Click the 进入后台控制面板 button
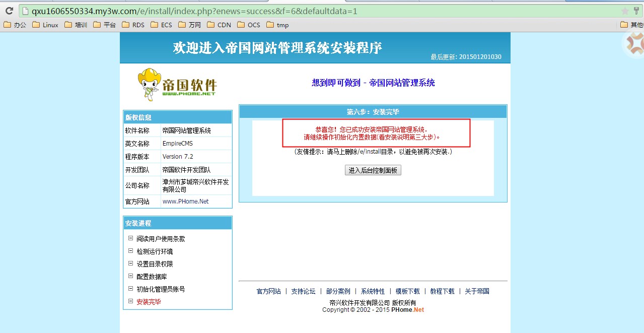The height and width of the screenshot is (333, 644). coord(373,170)
